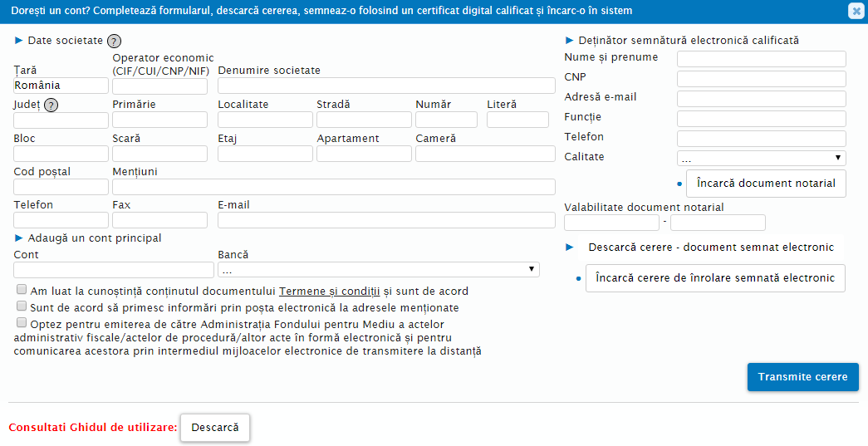Image resolution: width=868 pixels, height=446 pixels.
Task: Enable receiving email notifications checkbox
Action: (x=22, y=306)
